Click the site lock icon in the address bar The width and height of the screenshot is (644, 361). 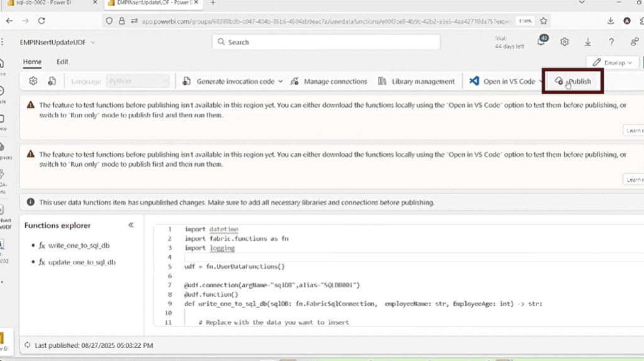121,21
